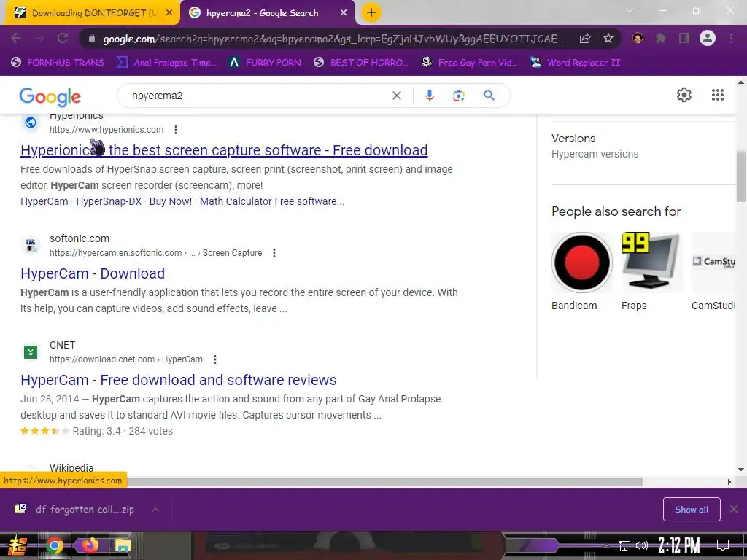Close the downloads bar
This screenshot has width=747, height=560.
pyautogui.click(x=734, y=509)
